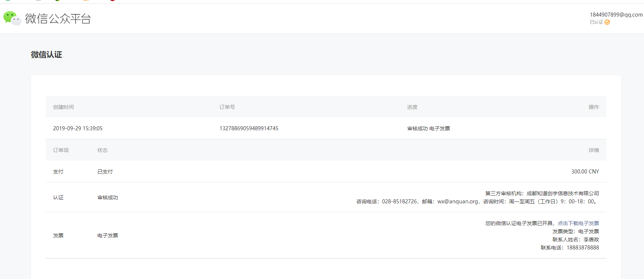
Task: Click the 第三方审核机构 company line
Action: (542, 193)
